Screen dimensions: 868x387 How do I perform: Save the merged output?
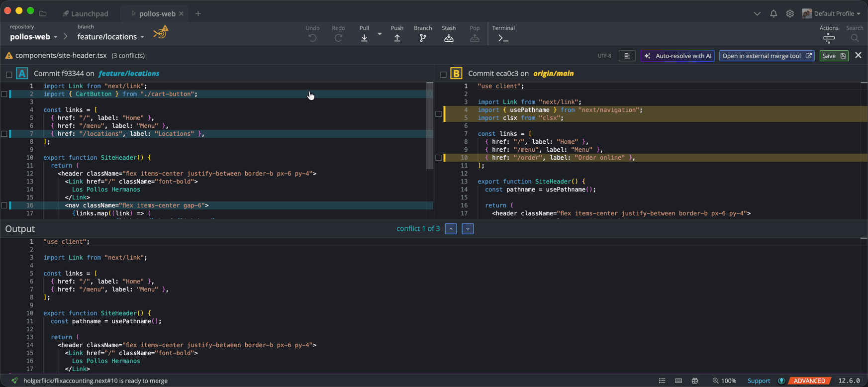click(x=834, y=56)
